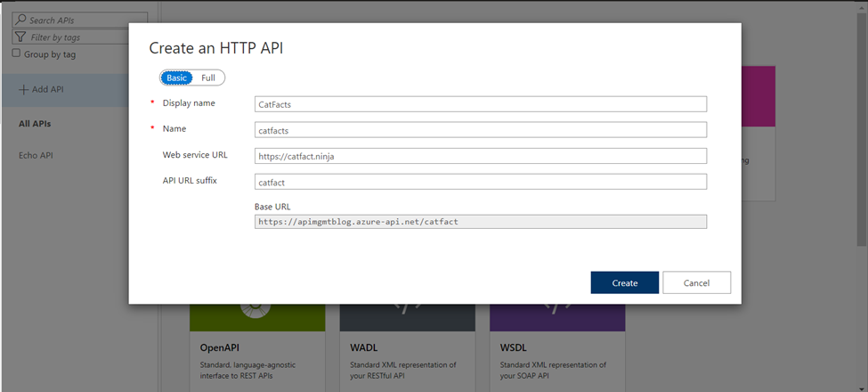
Task: Click the Create button
Action: (624, 282)
